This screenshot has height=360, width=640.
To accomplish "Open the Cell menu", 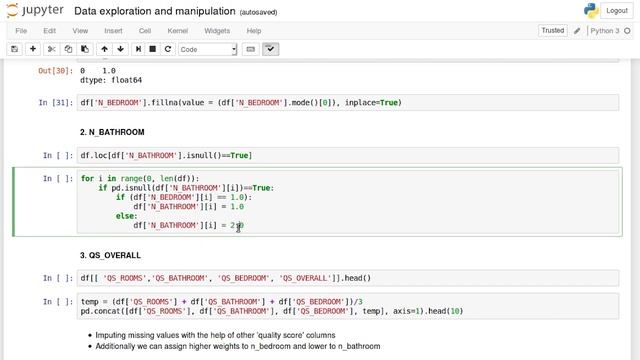I will pos(145,31).
